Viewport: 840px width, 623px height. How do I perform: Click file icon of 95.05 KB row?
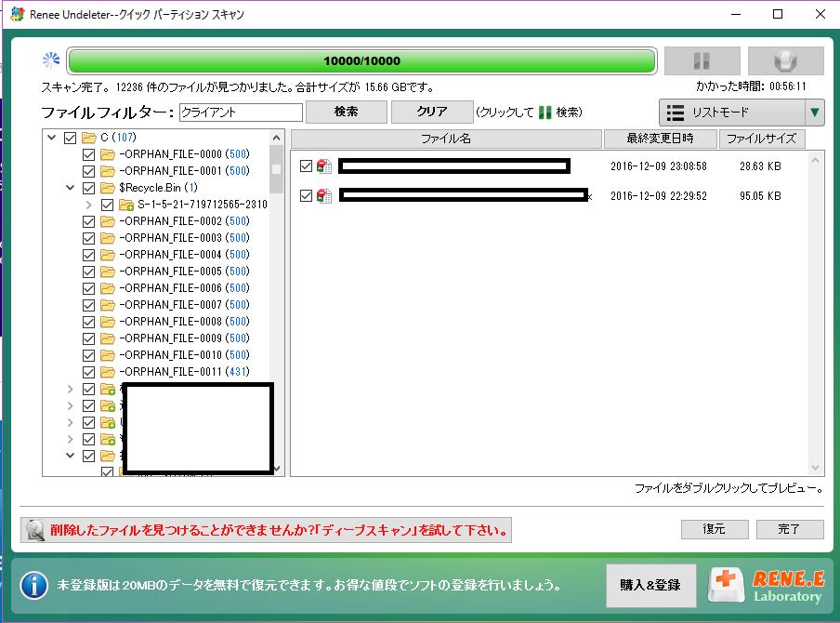point(324,195)
